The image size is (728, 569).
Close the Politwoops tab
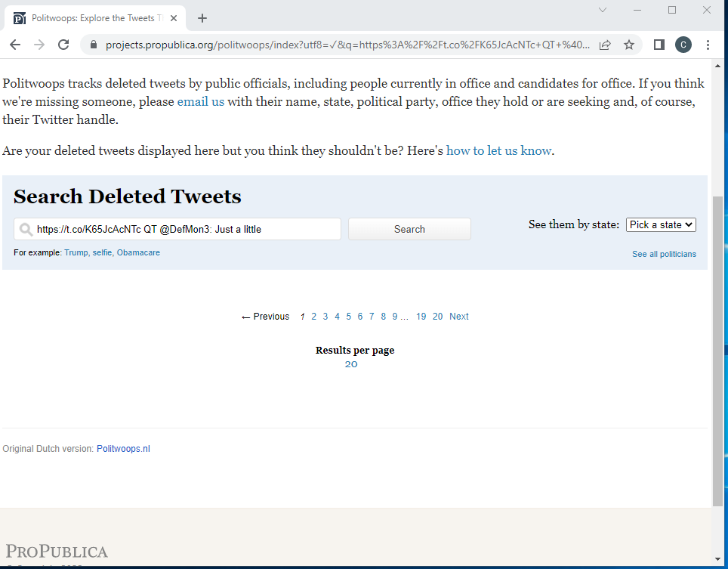[x=174, y=18]
